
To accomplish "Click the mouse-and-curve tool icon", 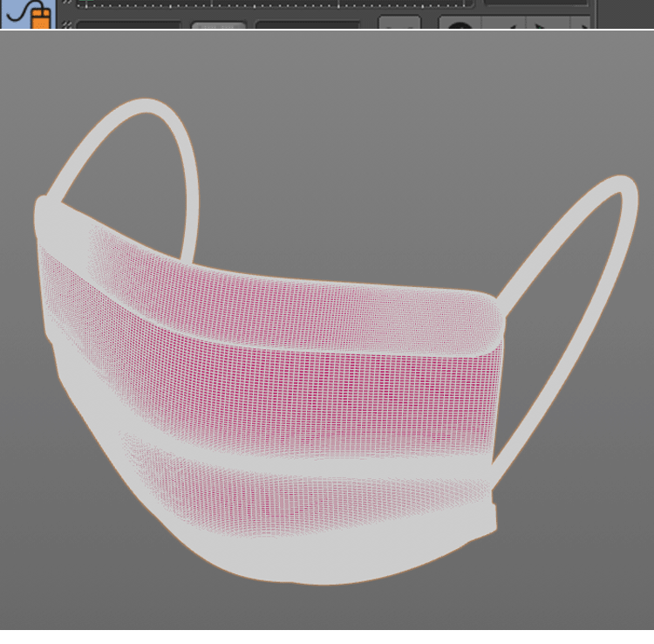I will coord(28,13).
